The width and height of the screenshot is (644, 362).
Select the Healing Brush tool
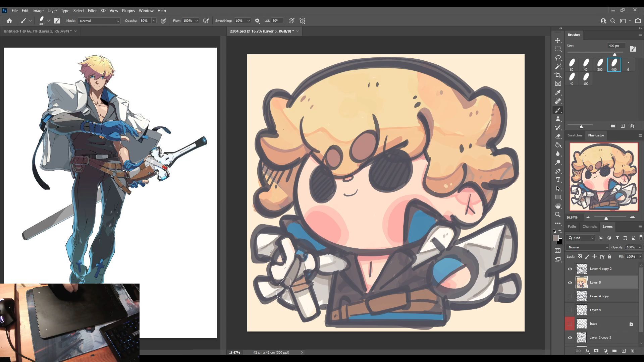558,101
